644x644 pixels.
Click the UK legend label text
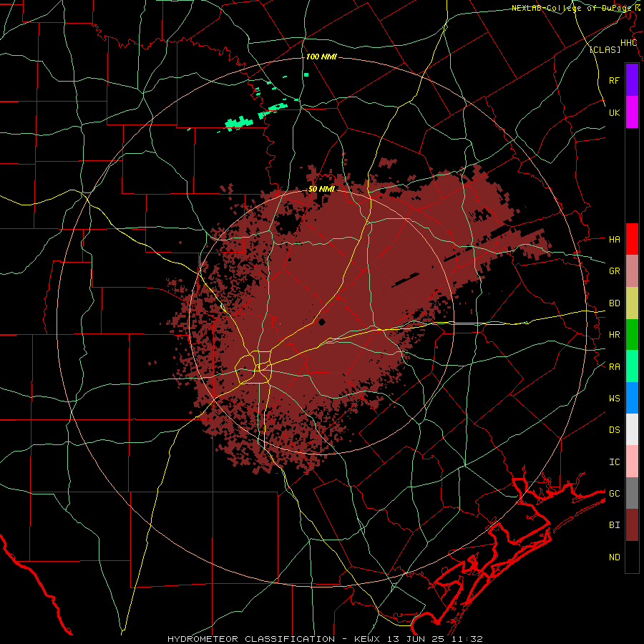coord(614,112)
